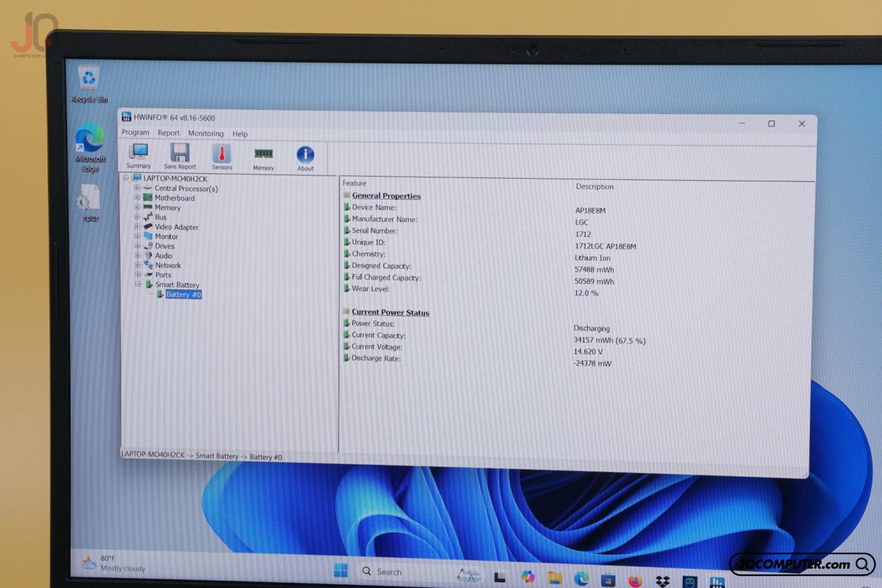Open the Sensors thermometer icon

pyautogui.click(x=222, y=153)
